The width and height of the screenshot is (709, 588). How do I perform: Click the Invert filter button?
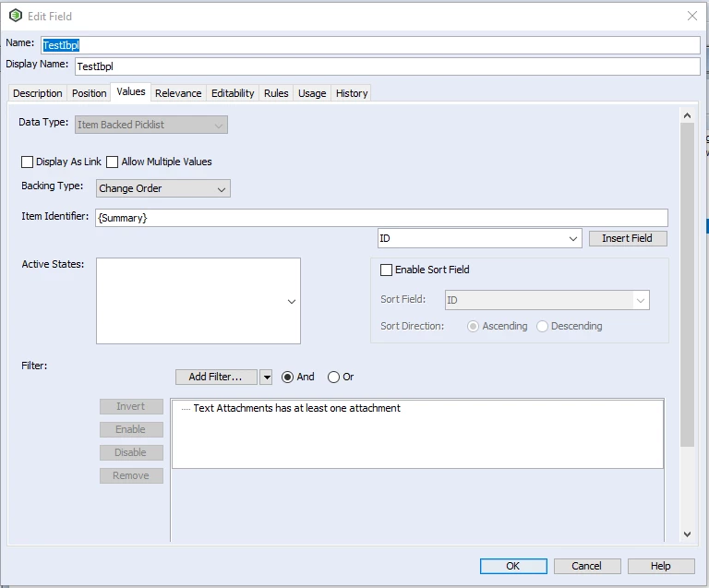click(131, 406)
